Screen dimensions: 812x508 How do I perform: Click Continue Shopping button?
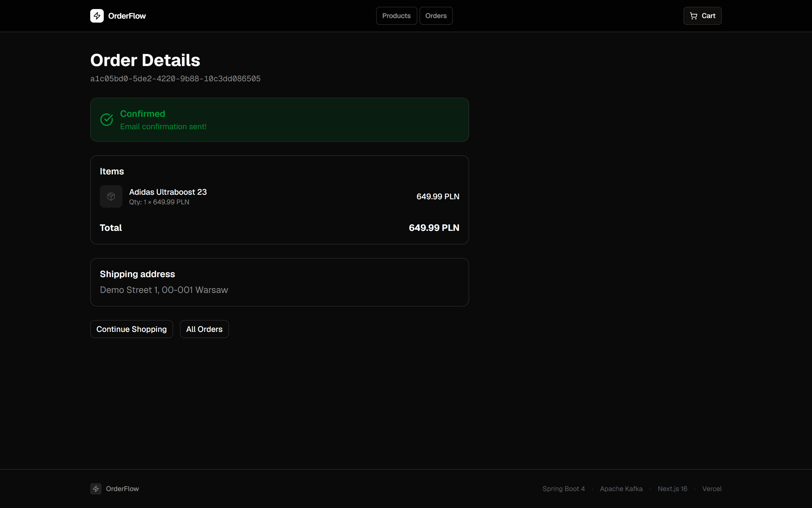tap(132, 329)
